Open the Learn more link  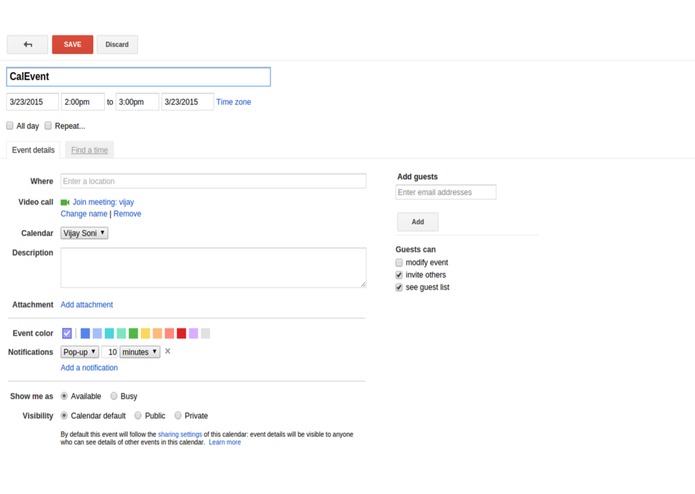[x=225, y=442]
